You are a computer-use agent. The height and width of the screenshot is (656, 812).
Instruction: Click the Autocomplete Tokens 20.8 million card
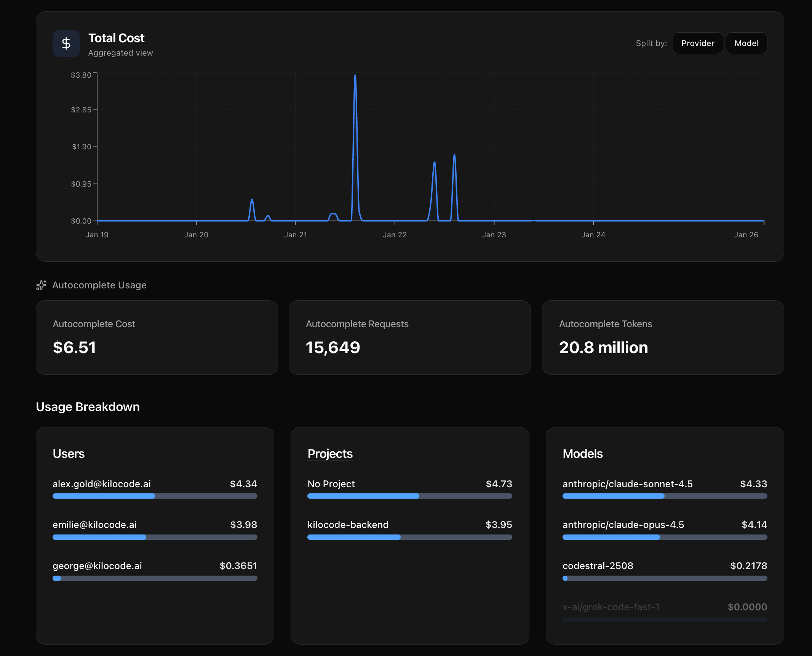tap(663, 337)
